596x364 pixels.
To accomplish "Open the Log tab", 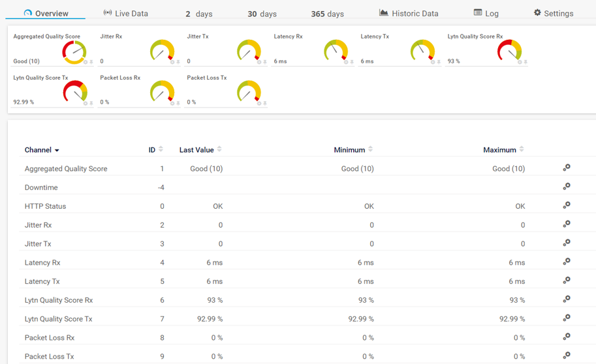I will click(x=486, y=13).
